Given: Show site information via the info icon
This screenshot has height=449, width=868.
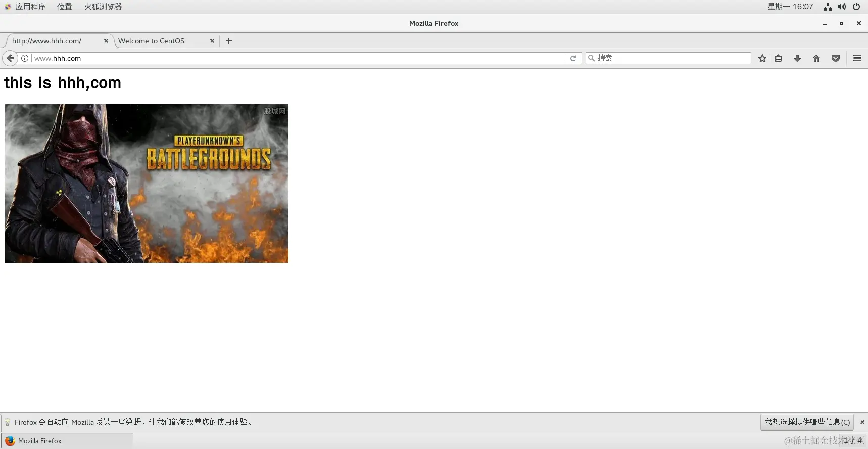Looking at the screenshot, I should pos(25,58).
